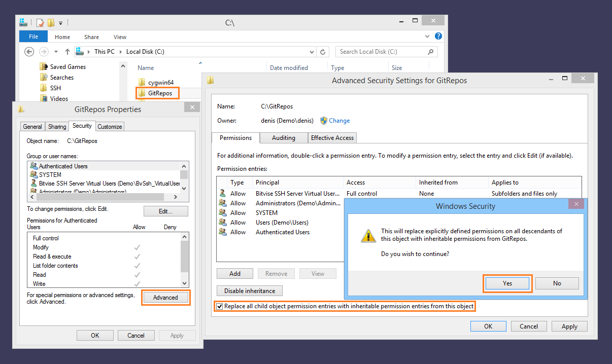Image resolution: width=612 pixels, height=364 pixels.
Task: Switch to the Customize tab in GitRepos Properties
Action: [110, 127]
